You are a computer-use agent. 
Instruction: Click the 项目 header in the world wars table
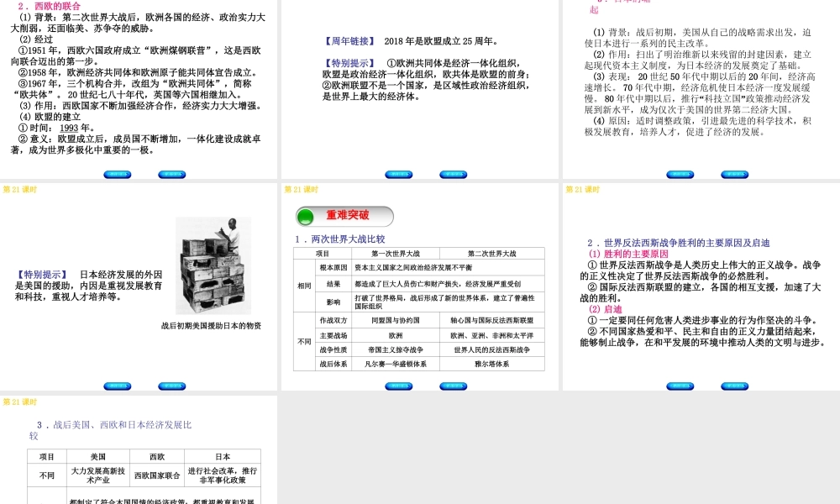coord(323,254)
